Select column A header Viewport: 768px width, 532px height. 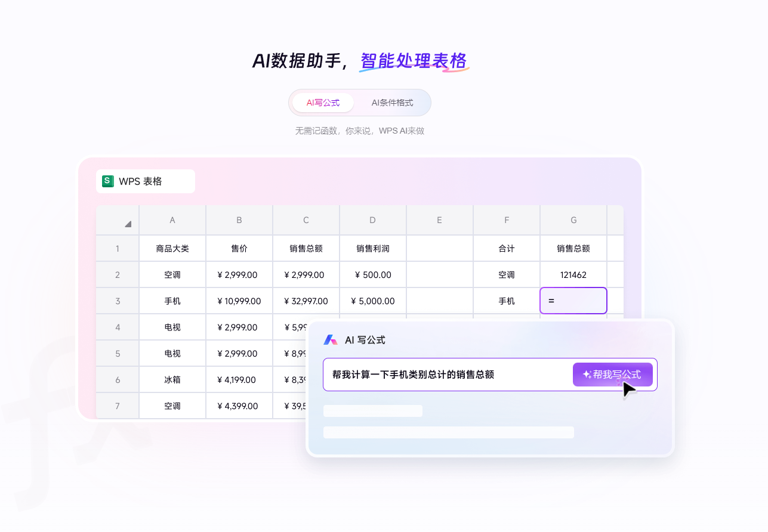pyautogui.click(x=172, y=220)
